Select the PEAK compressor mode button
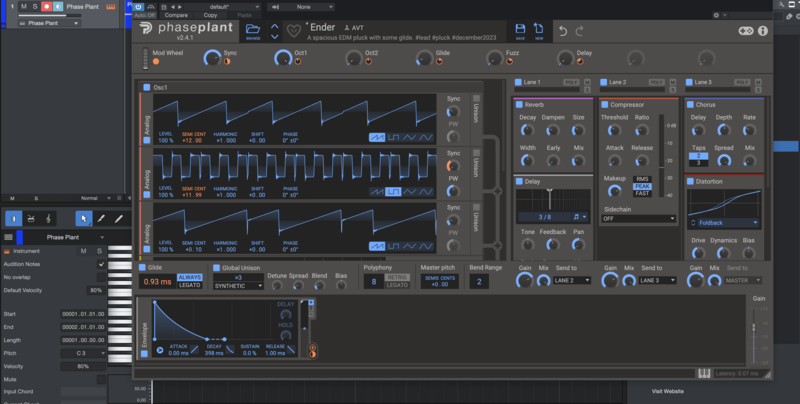Screen dimensions: 800x404 pos(642,186)
